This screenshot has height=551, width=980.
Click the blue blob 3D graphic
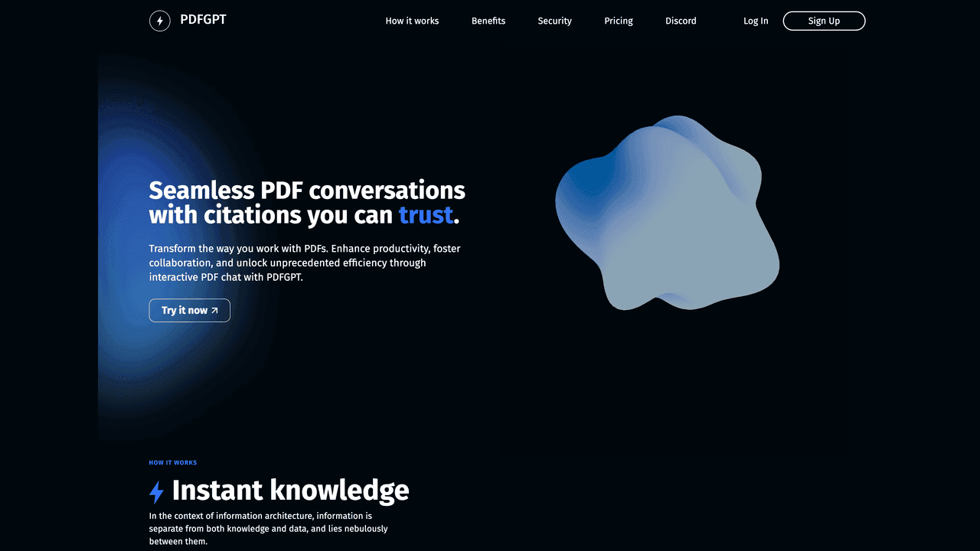[x=666, y=214]
